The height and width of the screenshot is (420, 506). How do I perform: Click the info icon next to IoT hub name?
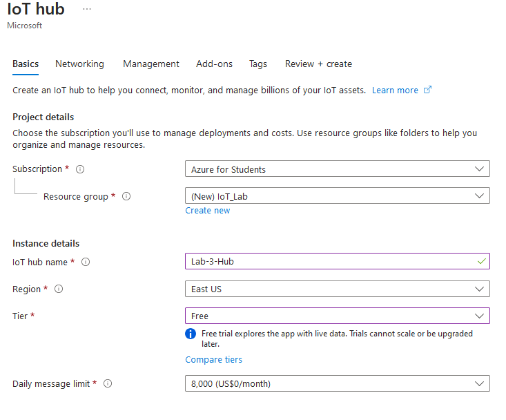click(86, 262)
